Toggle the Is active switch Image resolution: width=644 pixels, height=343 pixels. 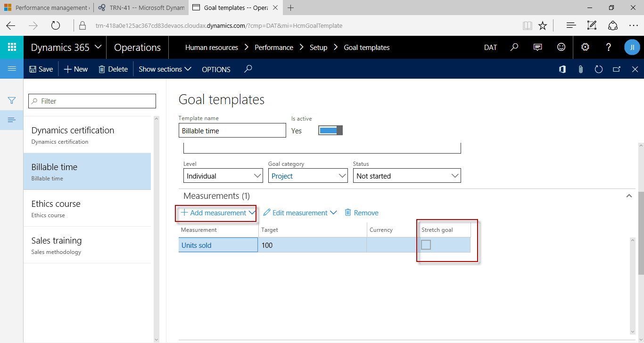coord(330,131)
